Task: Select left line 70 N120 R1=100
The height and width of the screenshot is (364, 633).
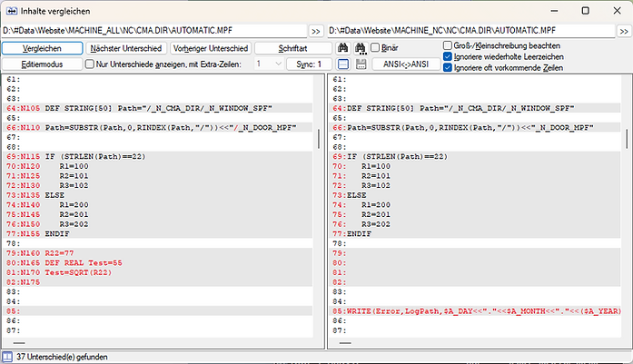Action: click(x=157, y=166)
